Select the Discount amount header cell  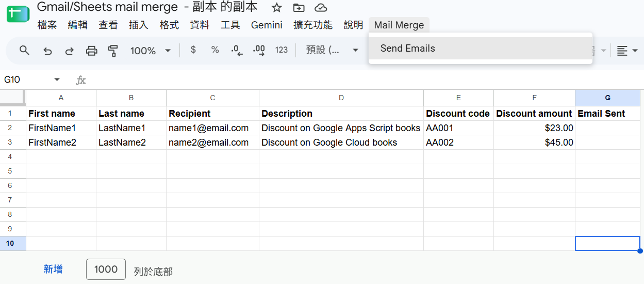(535, 114)
